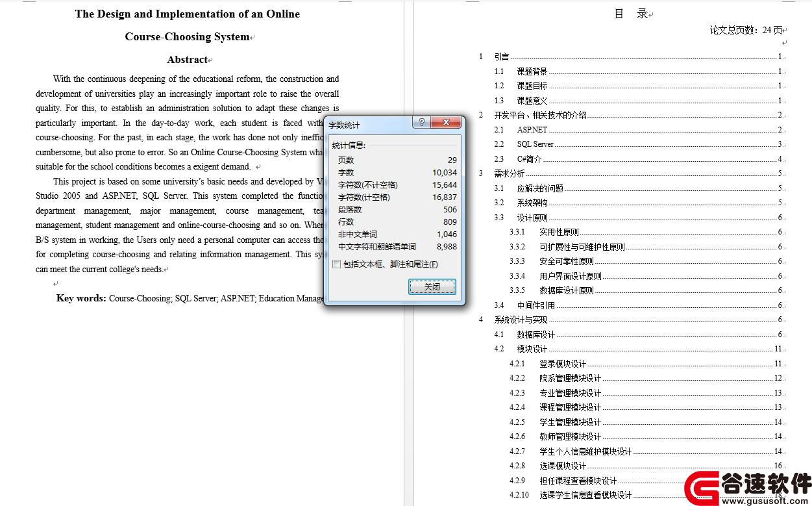Image resolution: width=812 pixels, height=506 pixels.
Task: Click the 字符数(不计空格) 15,644 row
Action: point(397,184)
